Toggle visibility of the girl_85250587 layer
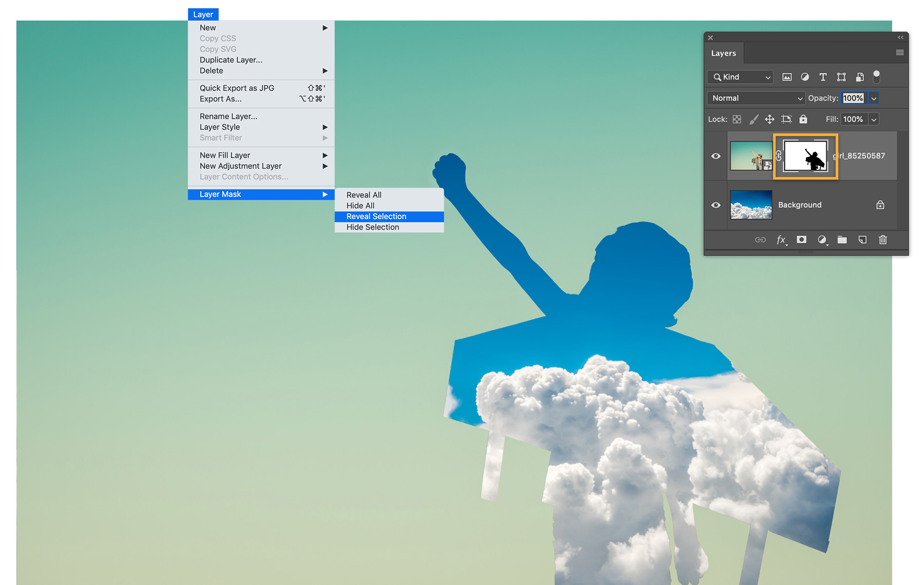This screenshot has width=924, height=585. (716, 156)
